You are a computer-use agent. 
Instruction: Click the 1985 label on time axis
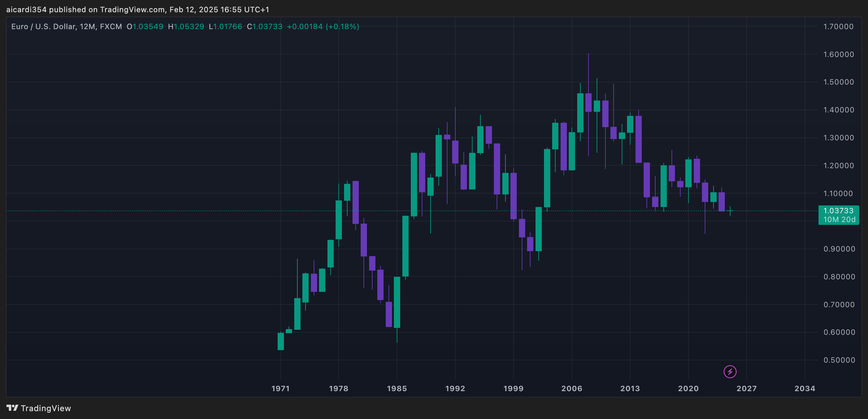pos(397,388)
